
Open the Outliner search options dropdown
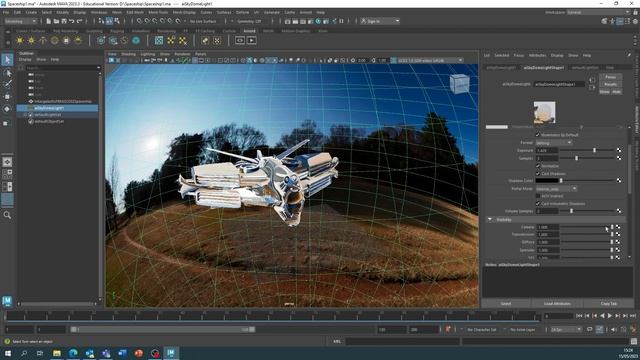98,68
